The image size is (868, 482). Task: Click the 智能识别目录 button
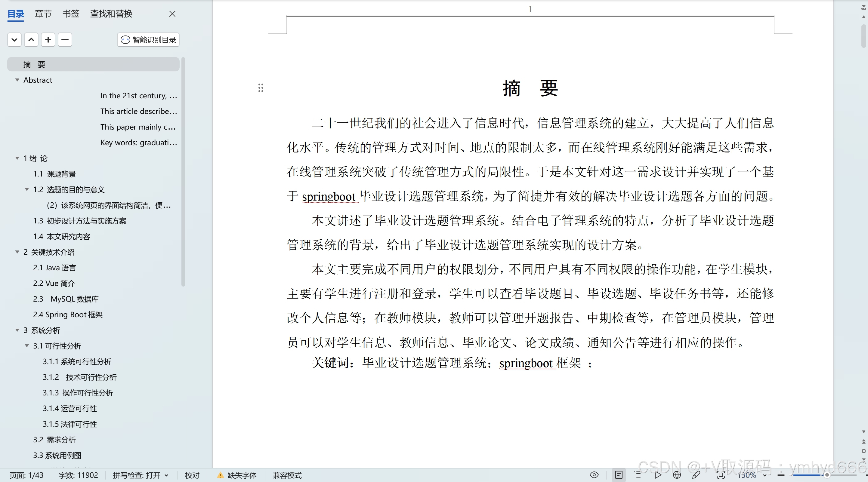click(148, 40)
